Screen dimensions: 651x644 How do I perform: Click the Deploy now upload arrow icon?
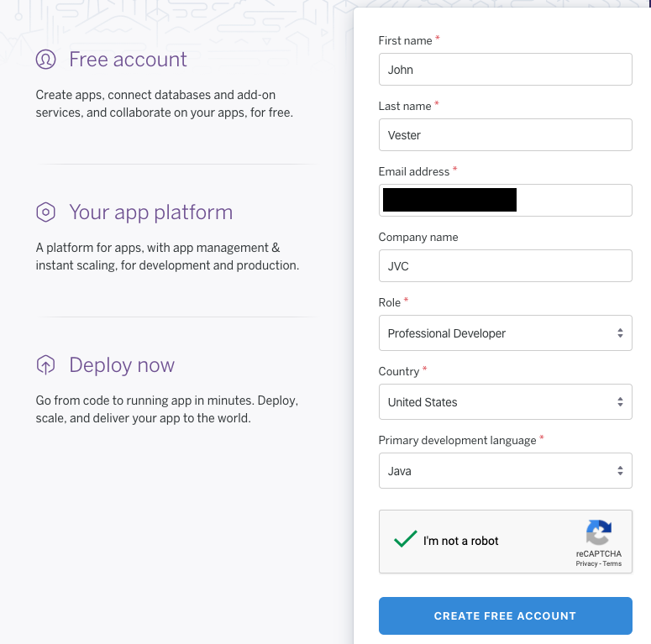point(45,365)
